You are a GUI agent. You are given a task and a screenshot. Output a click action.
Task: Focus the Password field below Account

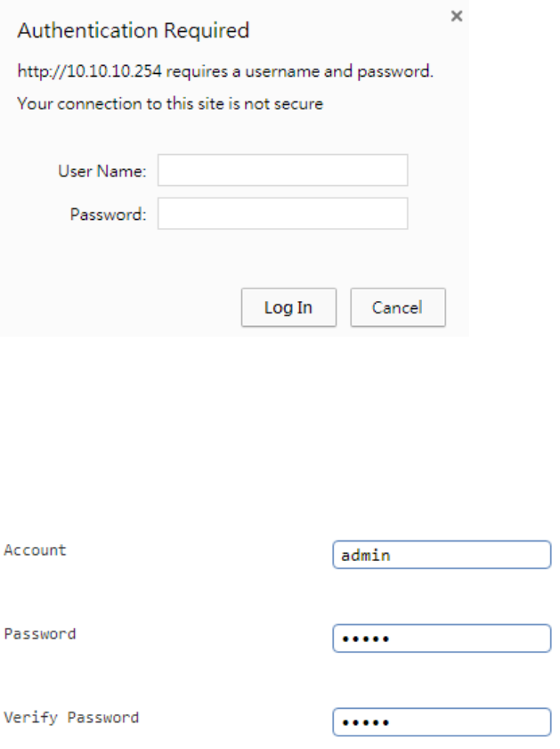pos(442,639)
